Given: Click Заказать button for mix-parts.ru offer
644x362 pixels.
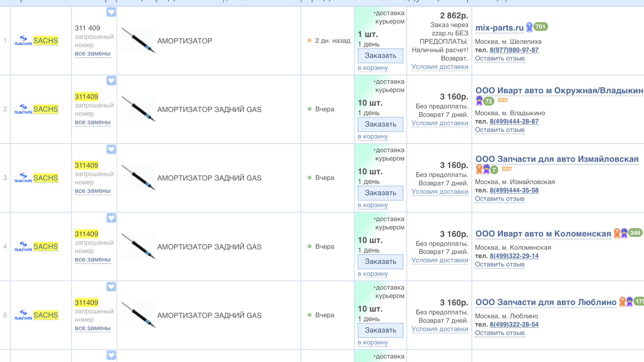Looking at the screenshot, I should [x=380, y=56].
